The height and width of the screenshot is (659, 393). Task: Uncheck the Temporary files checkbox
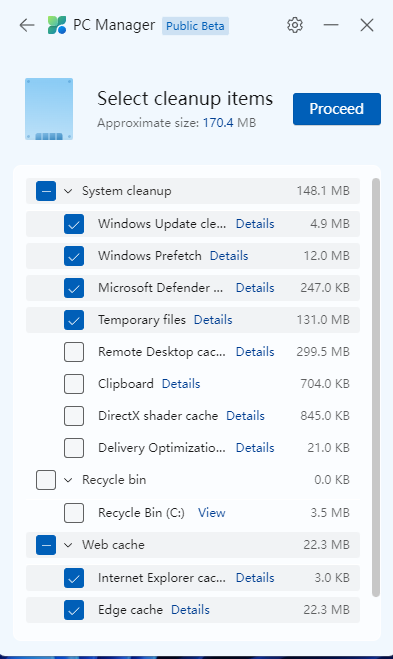[74, 320]
